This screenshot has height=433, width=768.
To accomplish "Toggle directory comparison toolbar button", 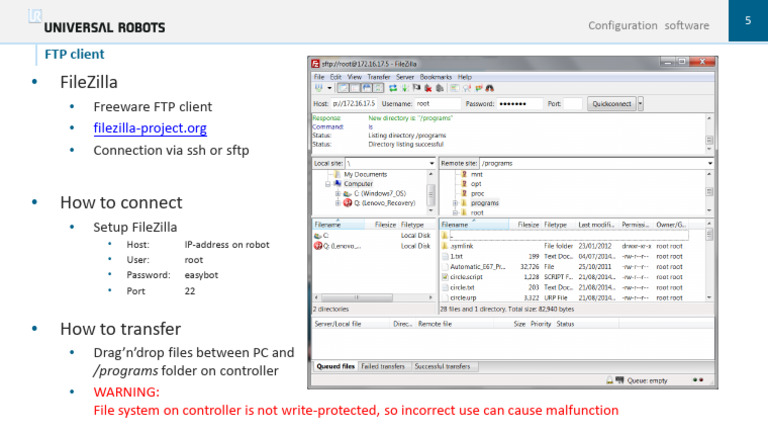I will [x=466, y=88].
